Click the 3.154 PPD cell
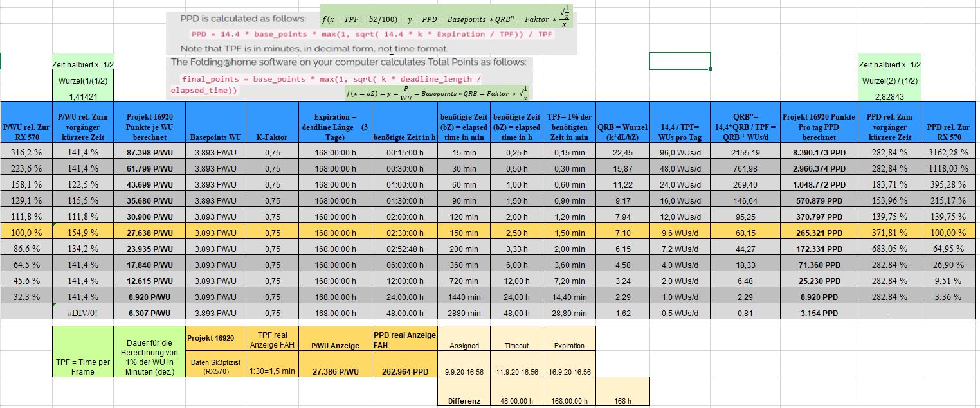The height and width of the screenshot is (408, 980). click(819, 313)
